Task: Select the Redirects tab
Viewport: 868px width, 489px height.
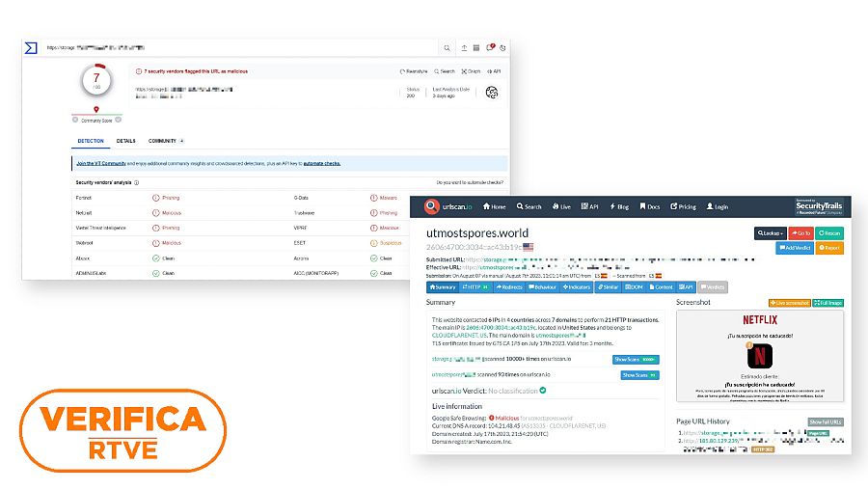Action: 508,286
